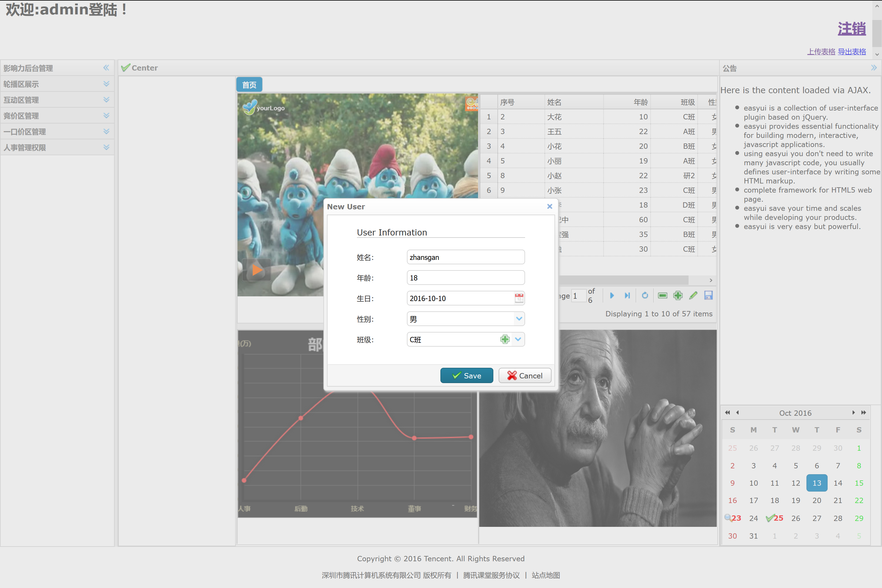The height and width of the screenshot is (588, 882).
Task: Open the 班级 combo dropdown arrow
Action: (518, 339)
